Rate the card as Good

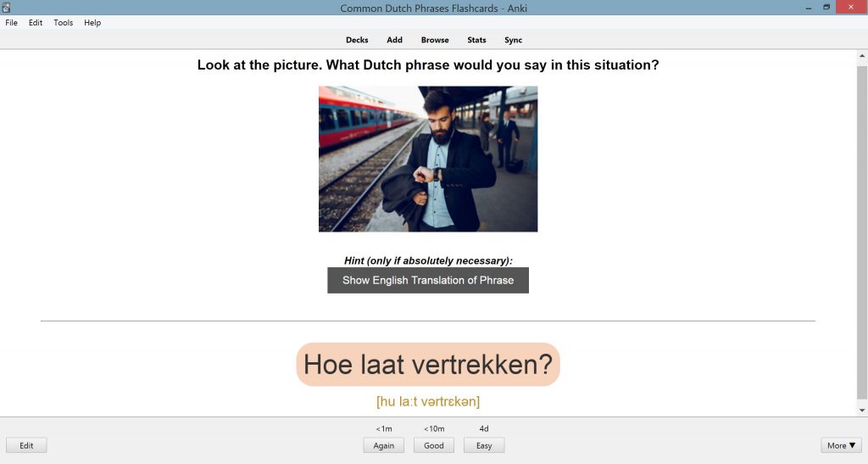[434, 445]
